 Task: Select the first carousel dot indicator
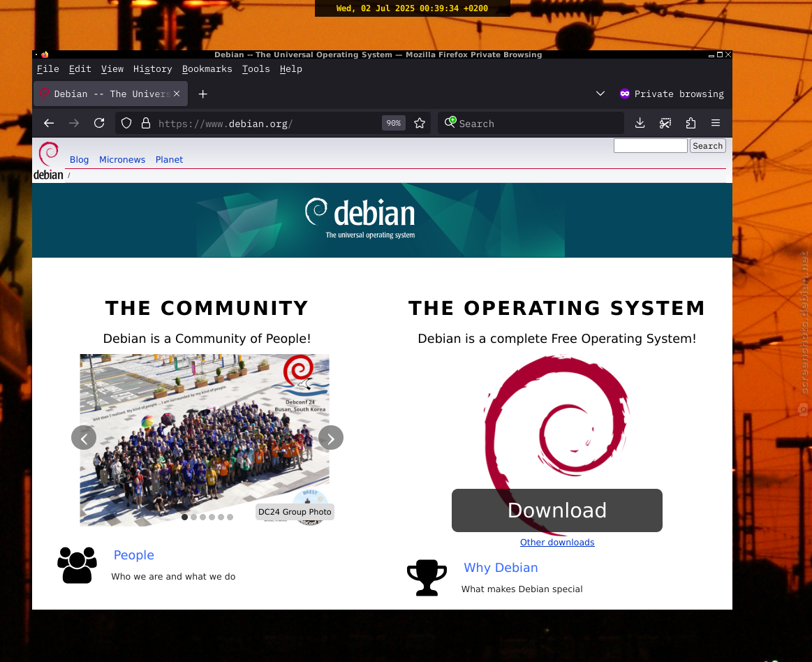point(184,517)
